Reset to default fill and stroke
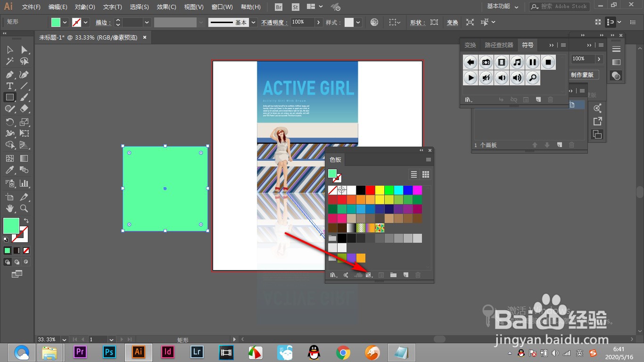The height and width of the screenshot is (362, 644). click(x=6, y=239)
